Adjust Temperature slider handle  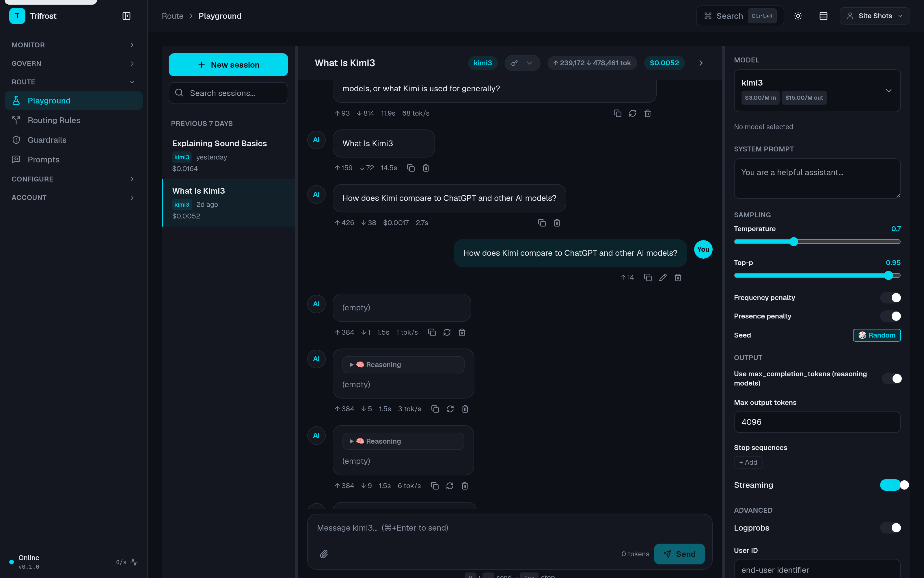click(x=794, y=242)
